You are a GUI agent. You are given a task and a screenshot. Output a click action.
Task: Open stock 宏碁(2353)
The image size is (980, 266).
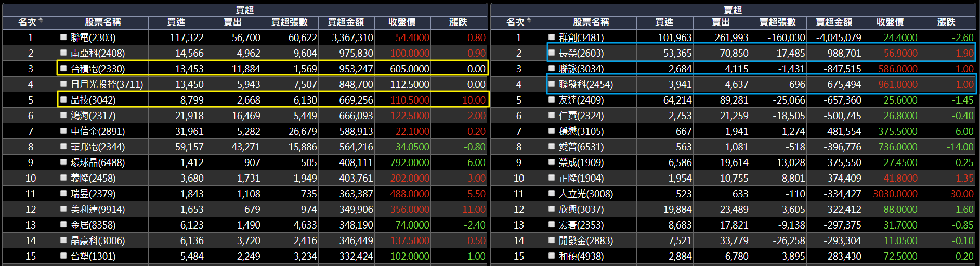(x=582, y=225)
